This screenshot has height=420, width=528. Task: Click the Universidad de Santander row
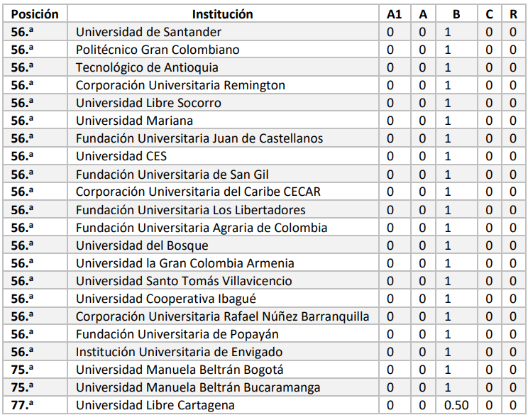pyautogui.click(x=148, y=32)
